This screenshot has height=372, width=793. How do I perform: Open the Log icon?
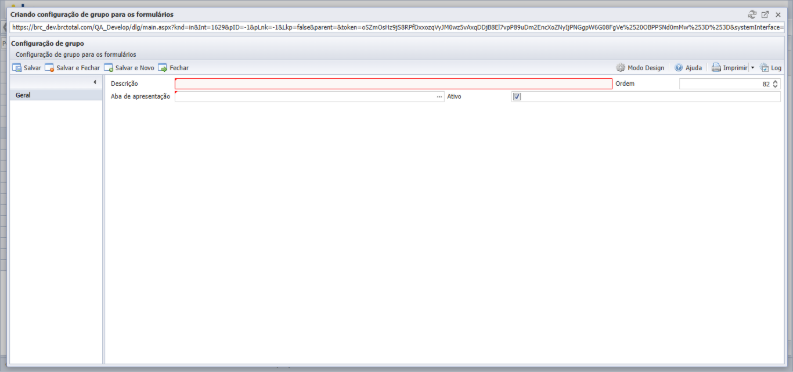point(764,68)
